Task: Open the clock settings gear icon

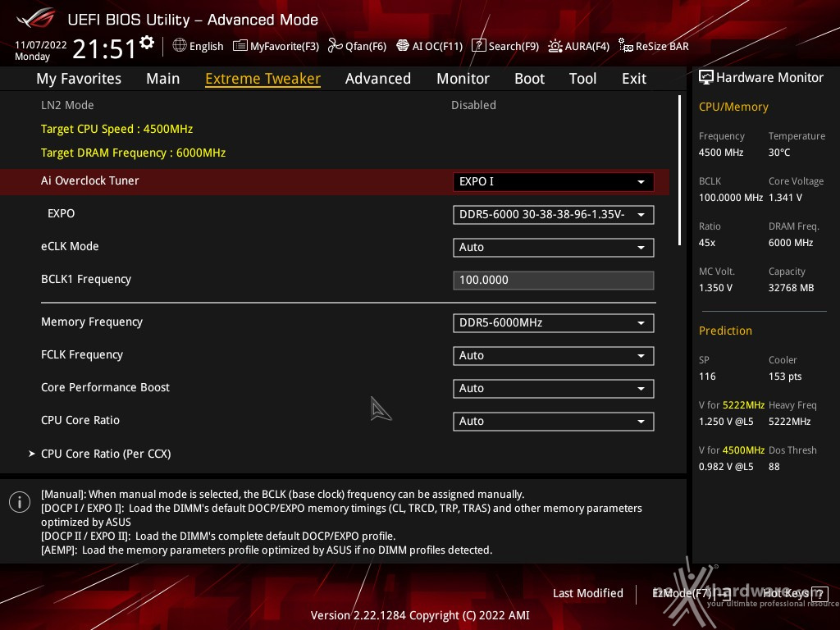Action: coord(146,43)
